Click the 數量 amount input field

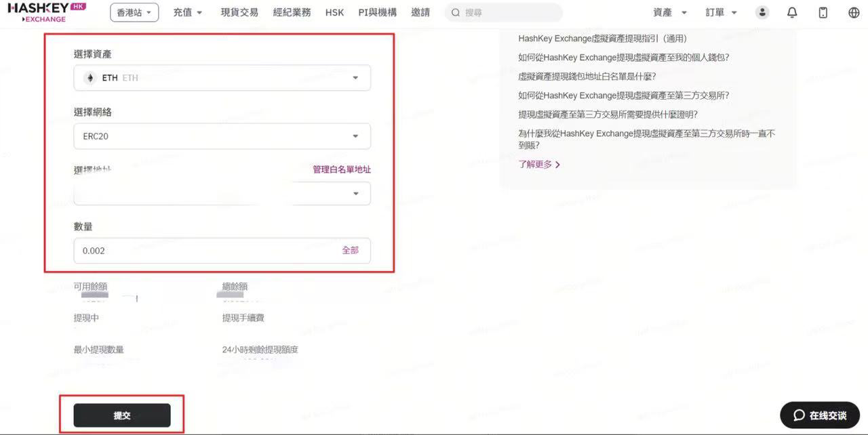pos(203,251)
